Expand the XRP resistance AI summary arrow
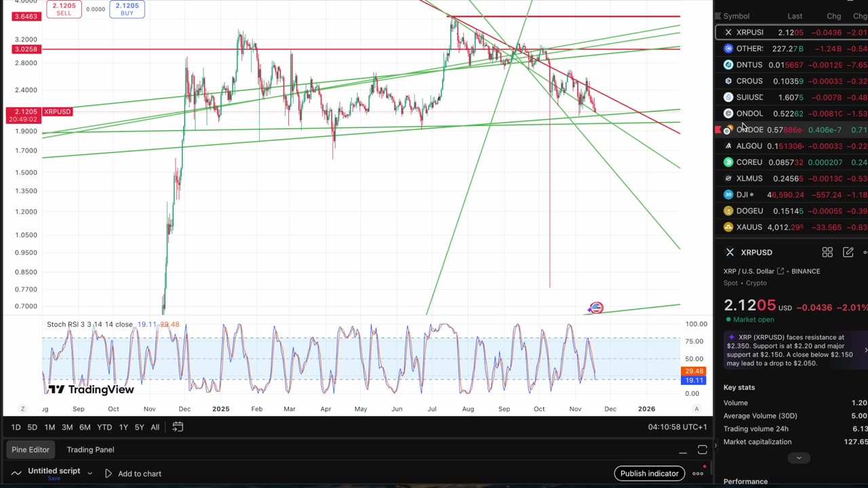 click(x=865, y=350)
